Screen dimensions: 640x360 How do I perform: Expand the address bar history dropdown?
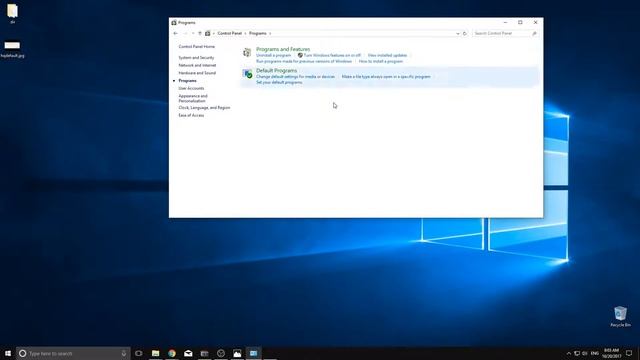(458, 33)
